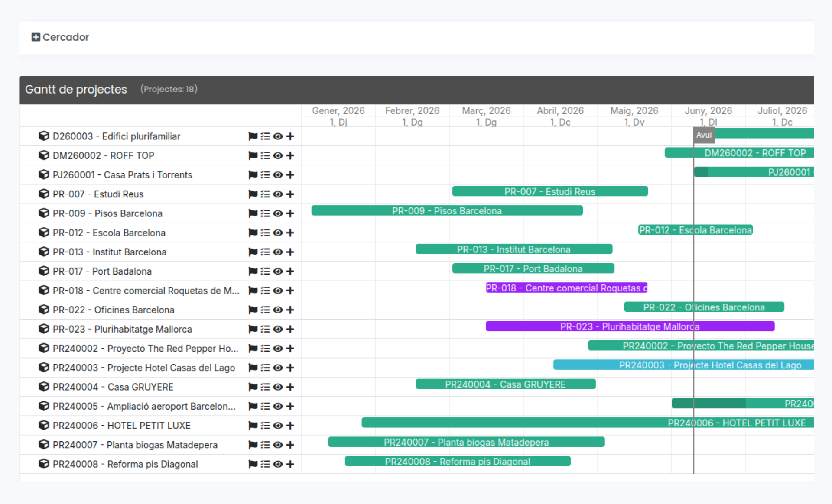This screenshot has height=504, width=832.
Task: Click plus icon for PR-018 - Centre comercial Roquetas
Action: pos(290,291)
